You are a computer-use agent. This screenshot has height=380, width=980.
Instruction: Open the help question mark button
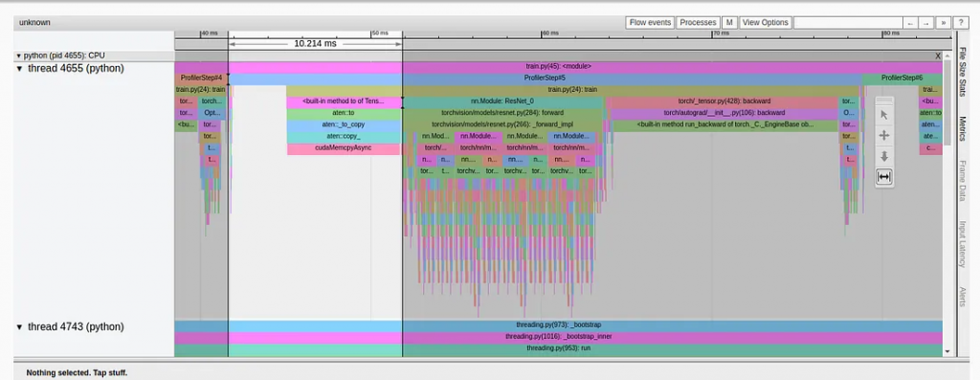coord(961,23)
